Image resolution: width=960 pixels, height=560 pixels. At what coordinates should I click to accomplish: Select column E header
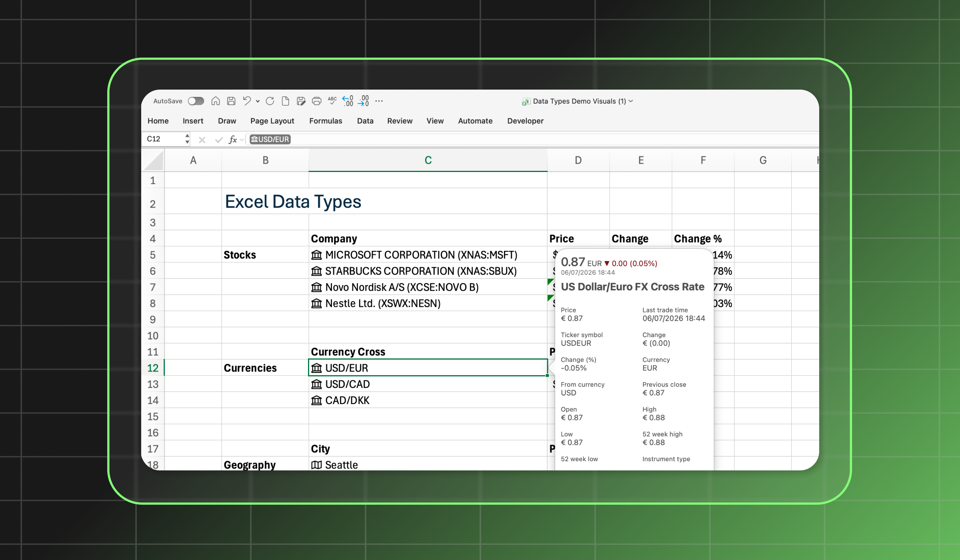pyautogui.click(x=641, y=160)
